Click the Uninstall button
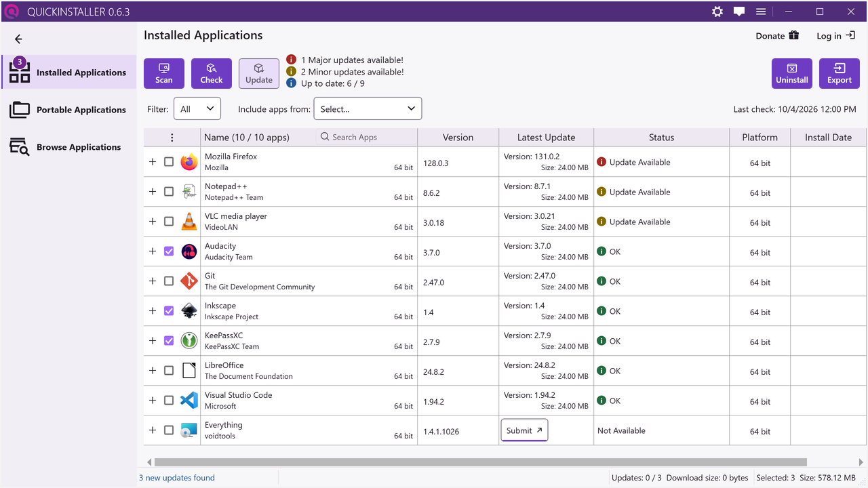The height and width of the screenshot is (488, 868). coord(792,73)
